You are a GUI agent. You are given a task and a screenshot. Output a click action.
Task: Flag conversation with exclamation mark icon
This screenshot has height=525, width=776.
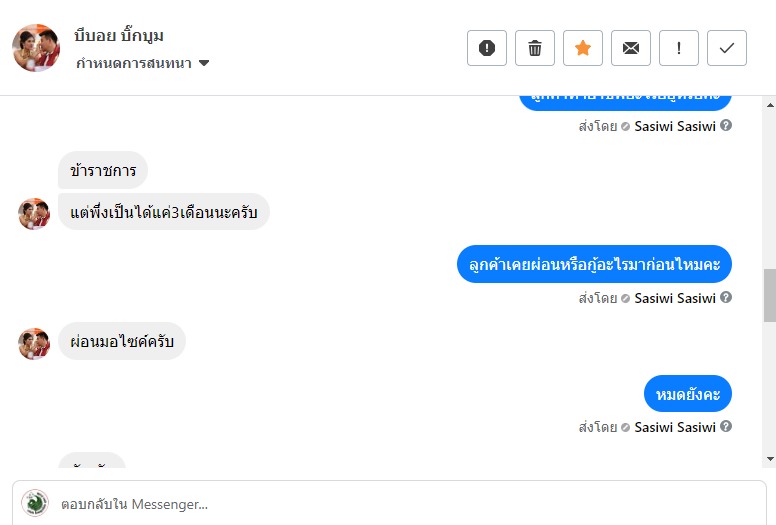(679, 48)
